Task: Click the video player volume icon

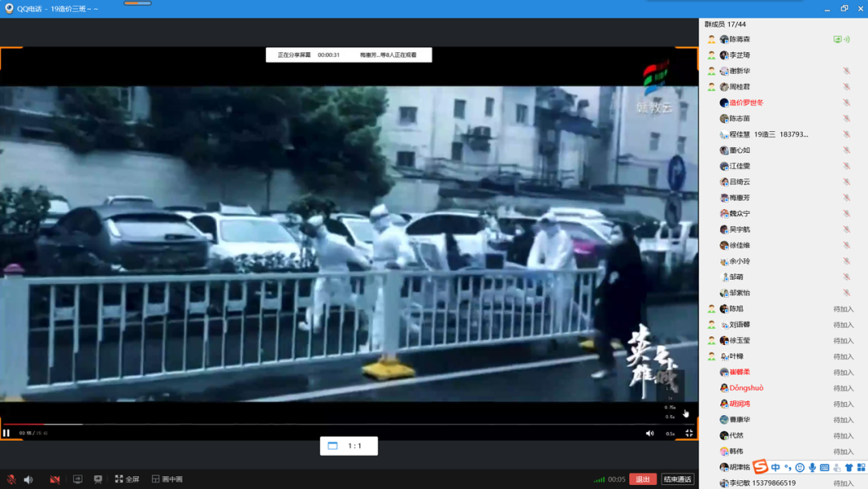Action: coord(649,434)
